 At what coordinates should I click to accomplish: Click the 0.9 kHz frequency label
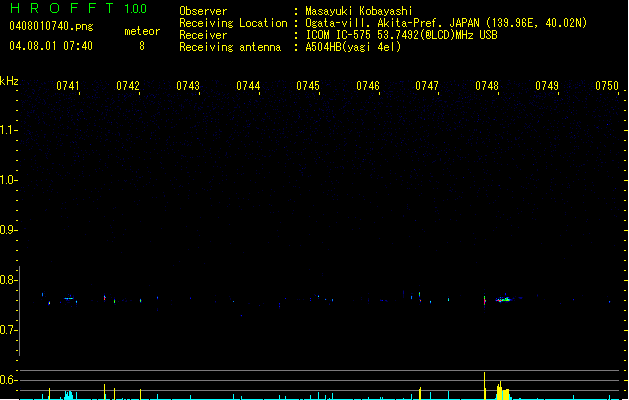click(8, 230)
